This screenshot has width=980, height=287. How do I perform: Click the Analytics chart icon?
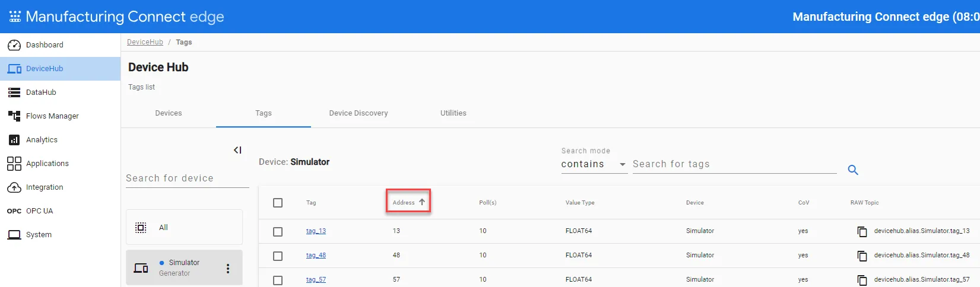[x=14, y=140]
